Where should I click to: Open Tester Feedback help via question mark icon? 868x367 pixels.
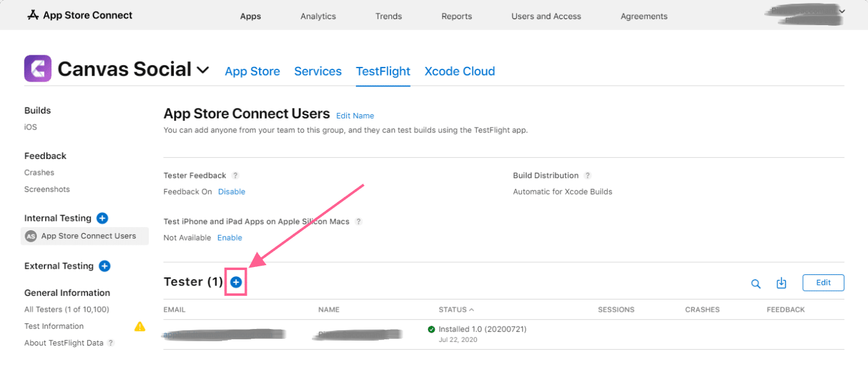236,176
